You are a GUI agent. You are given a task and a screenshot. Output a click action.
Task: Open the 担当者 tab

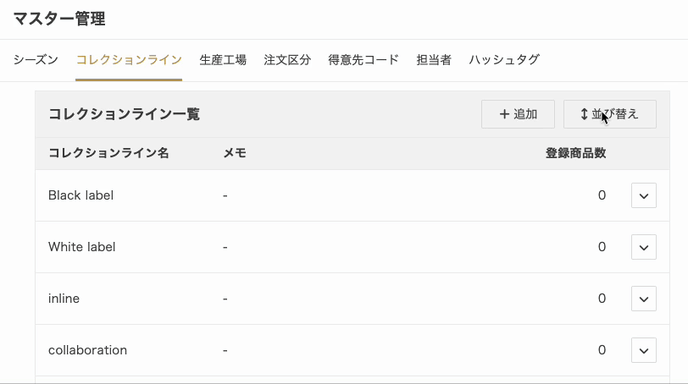(x=434, y=60)
